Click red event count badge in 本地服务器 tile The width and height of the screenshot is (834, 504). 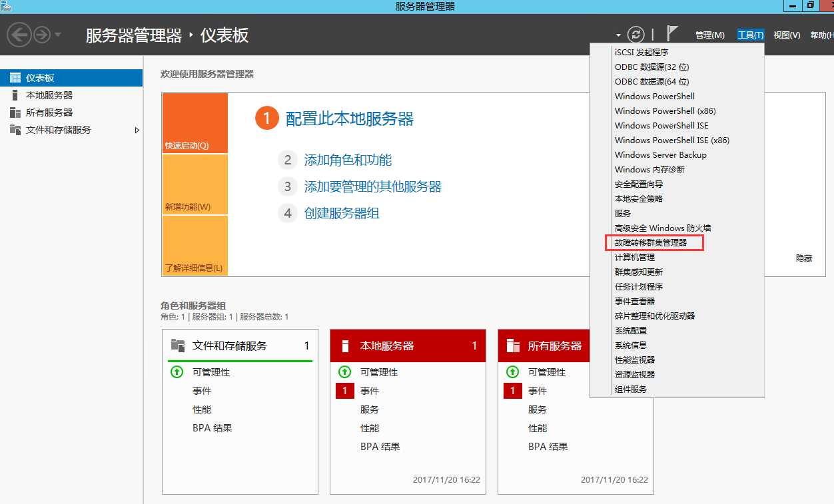[x=344, y=391]
